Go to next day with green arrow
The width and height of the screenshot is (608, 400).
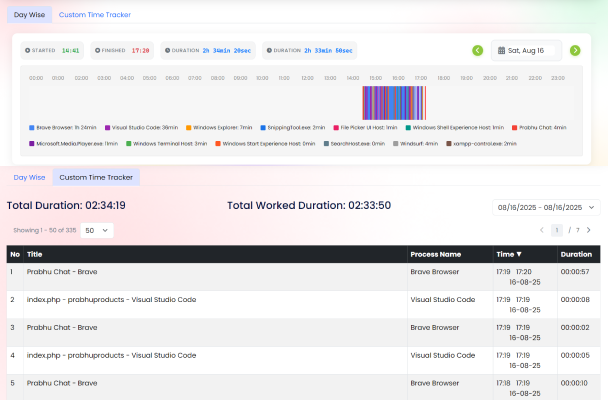(x=575, y=50)
